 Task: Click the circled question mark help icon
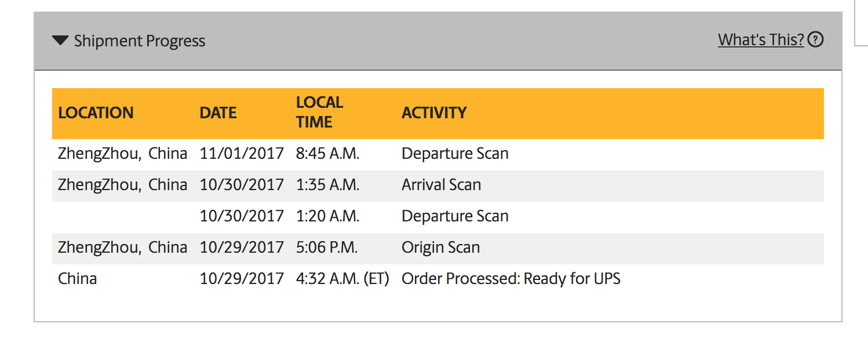pyautogui.click(x=815, y=39)
